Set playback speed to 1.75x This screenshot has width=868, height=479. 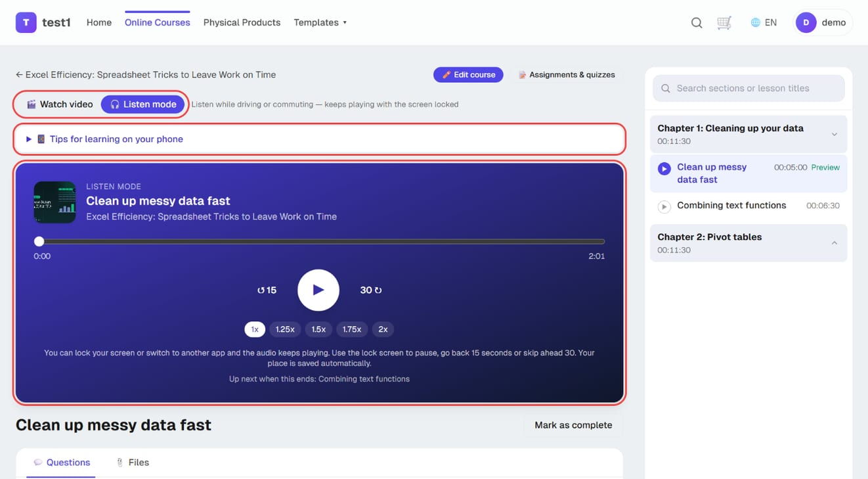(x=352, y=329)
